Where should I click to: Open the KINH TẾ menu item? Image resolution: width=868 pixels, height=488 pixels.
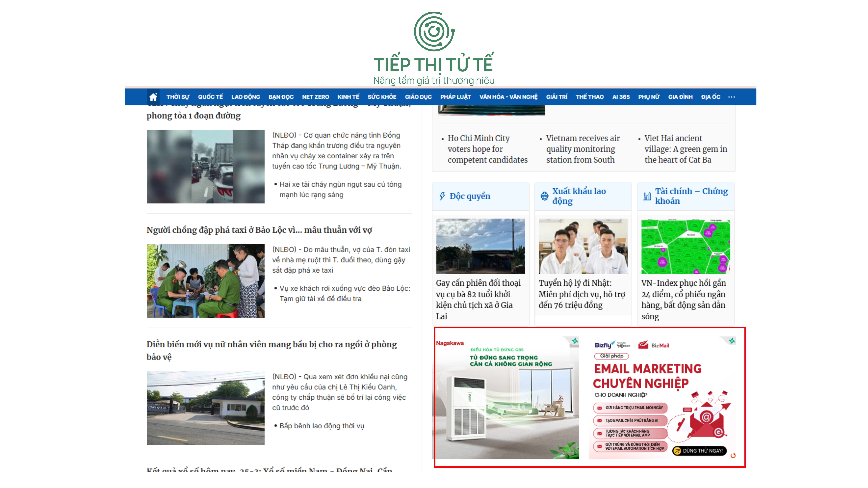click(x=348, y=97)
